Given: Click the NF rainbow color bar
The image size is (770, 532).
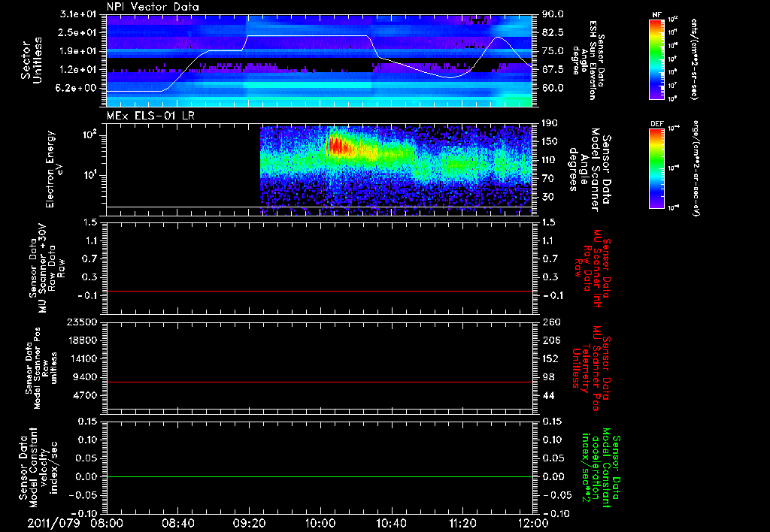Looking at the screenshot, I should pyautogui.click(x=656, y=59).
